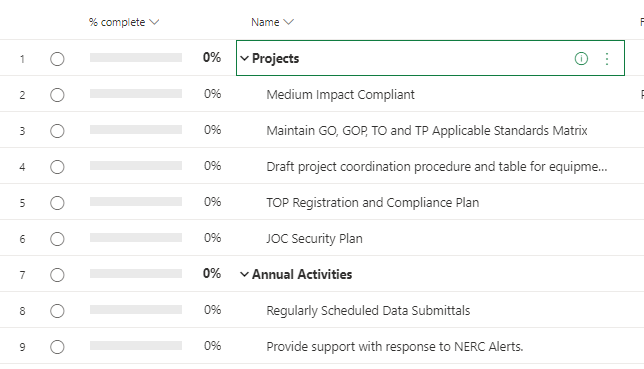Select Provide support with NERC Alerts task
The width and height of the screenshot is (644, 369).
tap(395, 347)
